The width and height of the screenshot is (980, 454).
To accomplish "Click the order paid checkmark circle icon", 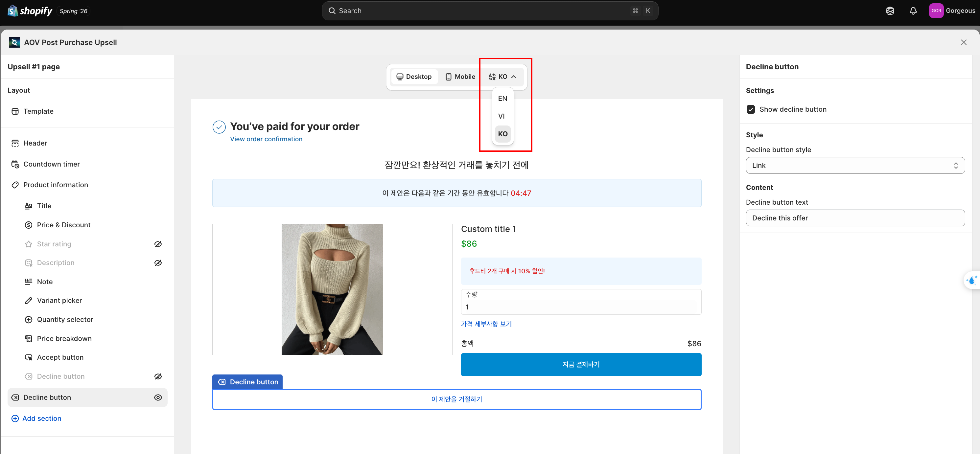I will click(219, 127).
